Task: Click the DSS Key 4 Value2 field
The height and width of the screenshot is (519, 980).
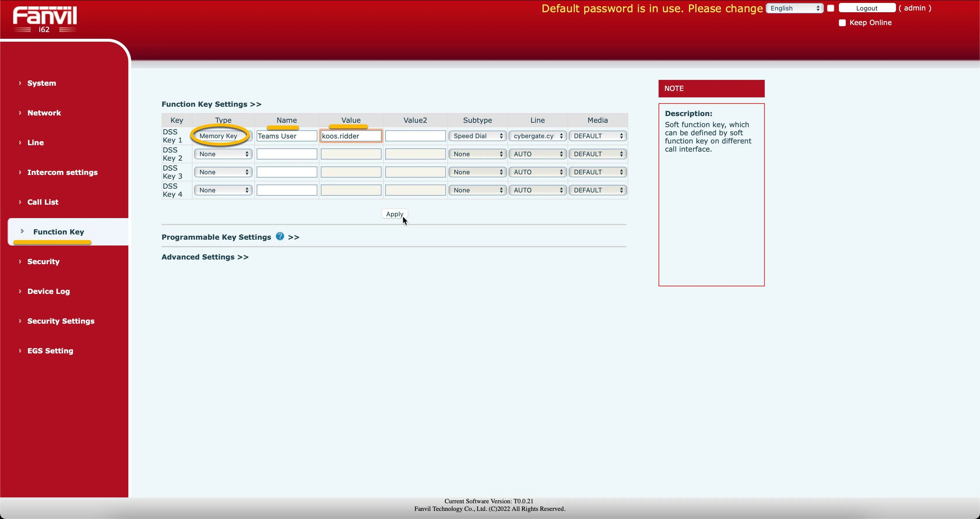Action: 415,190
